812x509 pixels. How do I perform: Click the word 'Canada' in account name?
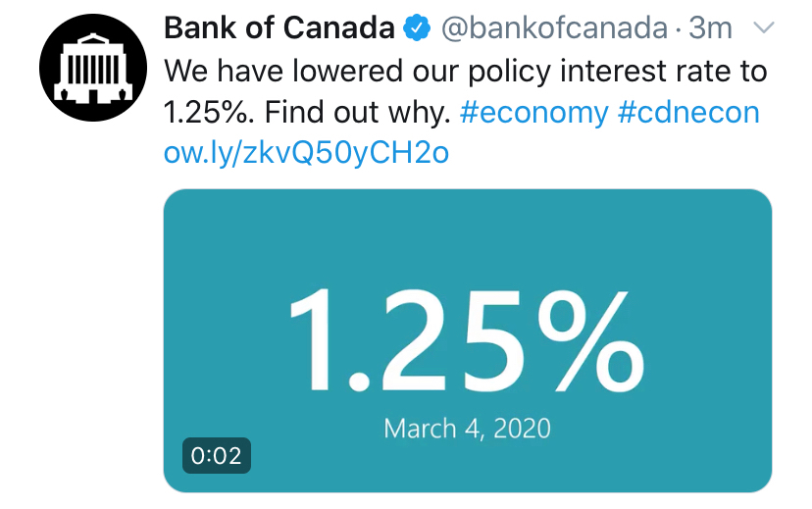point(338,28)
